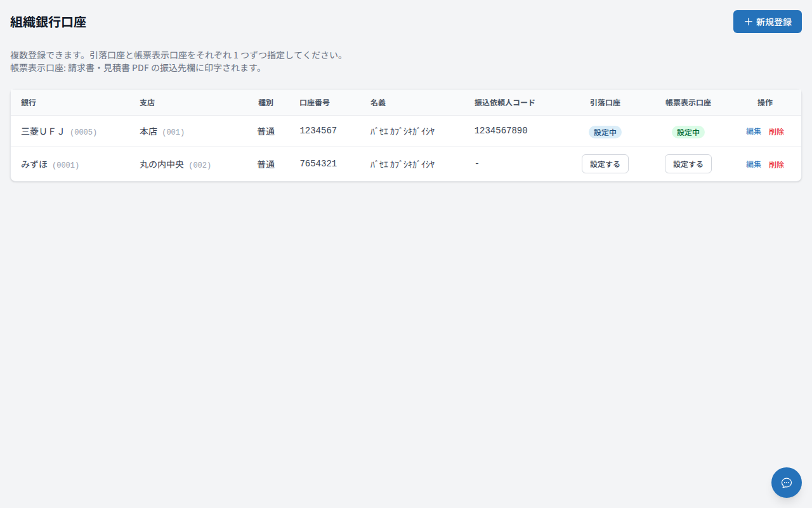Set みずほ as 帳票表示口座 with 設定する
The width and height of the screenshot is (812, 508).
[688, 164]
